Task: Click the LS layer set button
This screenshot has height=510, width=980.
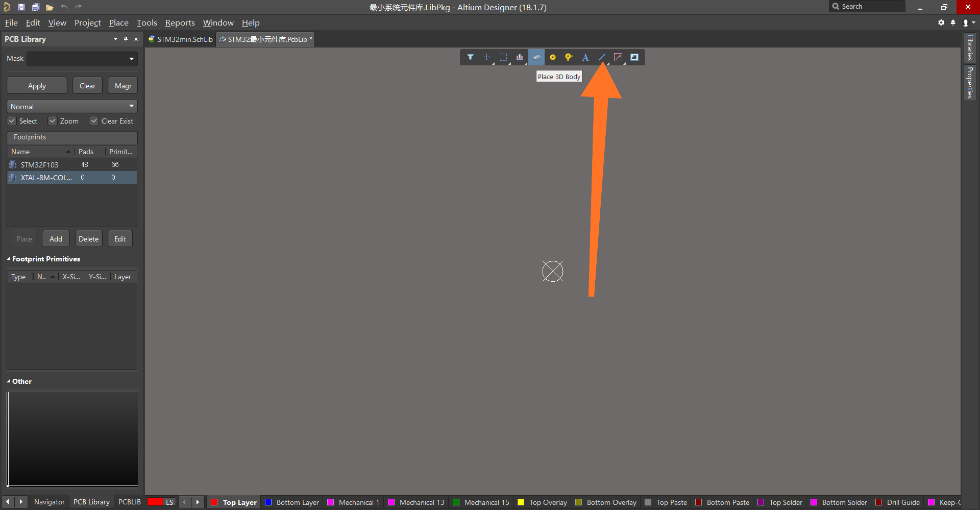Action: pos(169,502)
